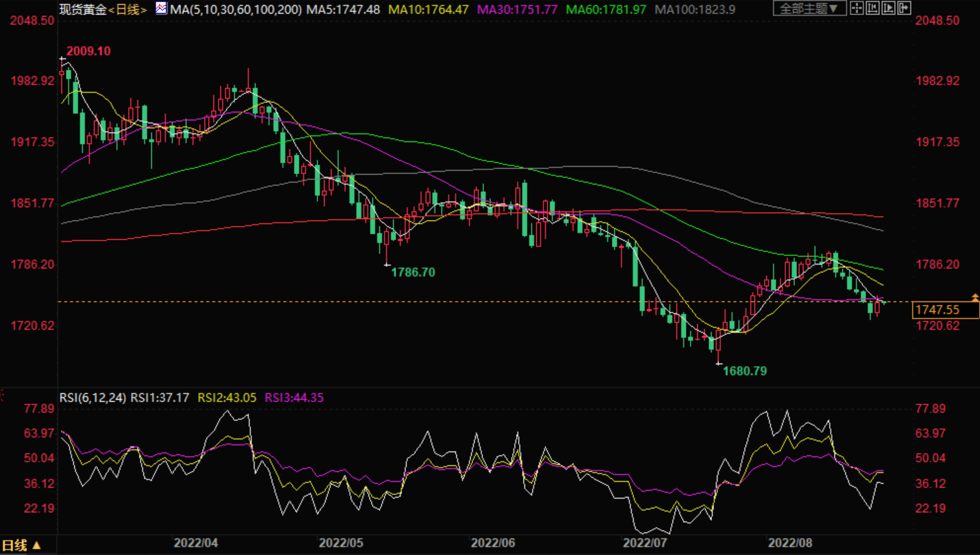The image size is (980, 555).
Task: Click the 2022/04 date label
Action: [195, 543]
